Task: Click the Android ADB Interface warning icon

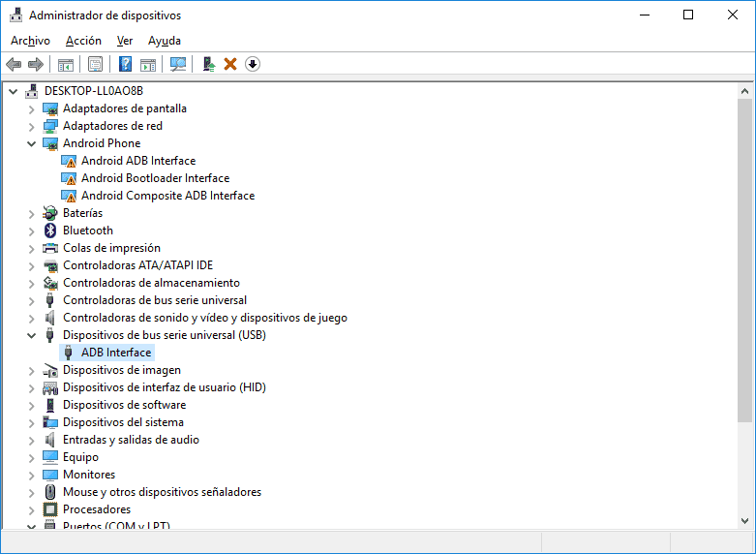Action: (x=69, y=161)
